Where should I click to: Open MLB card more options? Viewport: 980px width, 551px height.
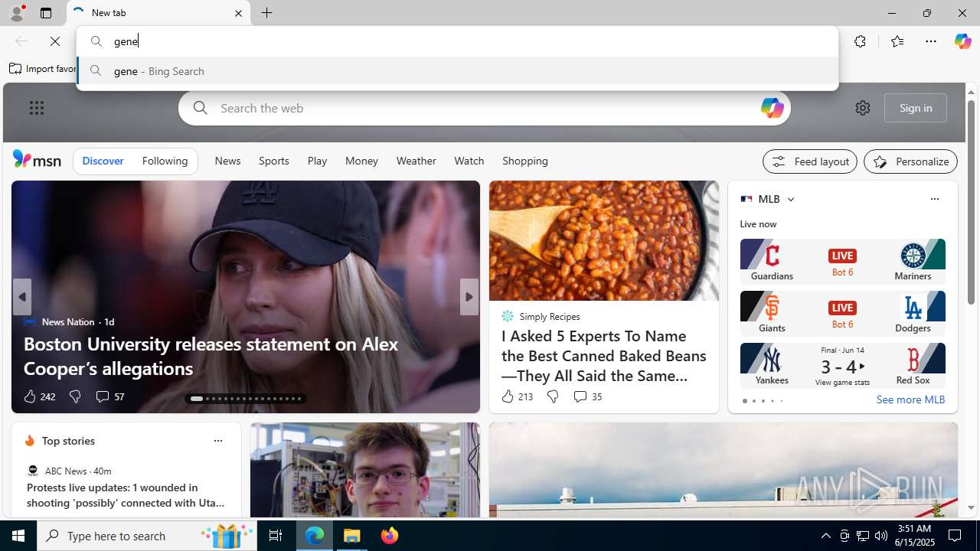934,199
